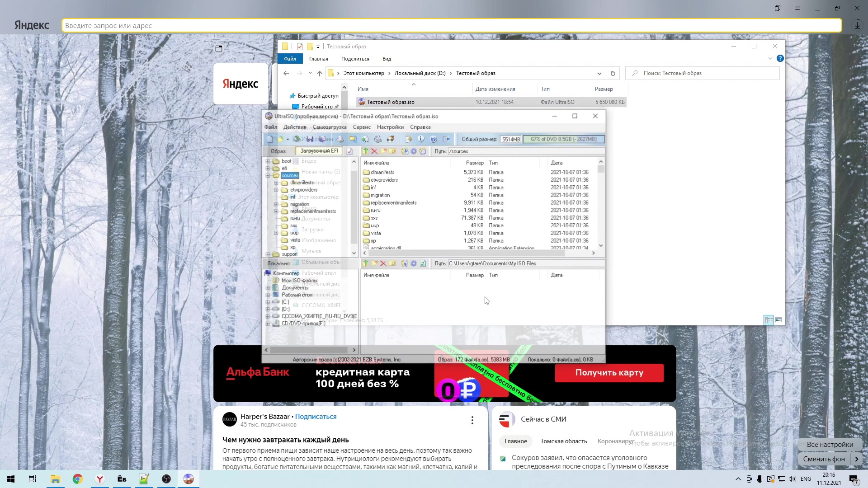Click the Open folder icon in UltraISO toolbar
Image resolution: width=868 pixels, height=488 pixels.
tap(280, 139)
